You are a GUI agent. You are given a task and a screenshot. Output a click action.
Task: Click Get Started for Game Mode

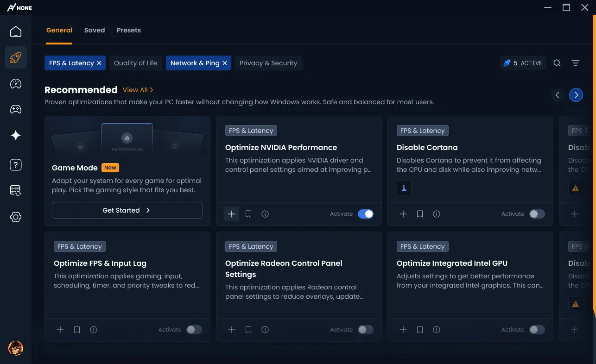tap(127, 210)
